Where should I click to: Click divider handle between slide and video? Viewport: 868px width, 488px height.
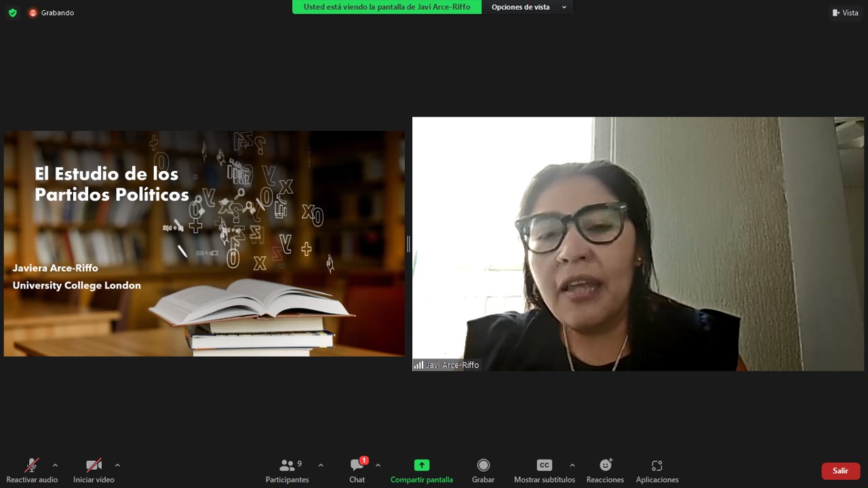coord(408,244)
